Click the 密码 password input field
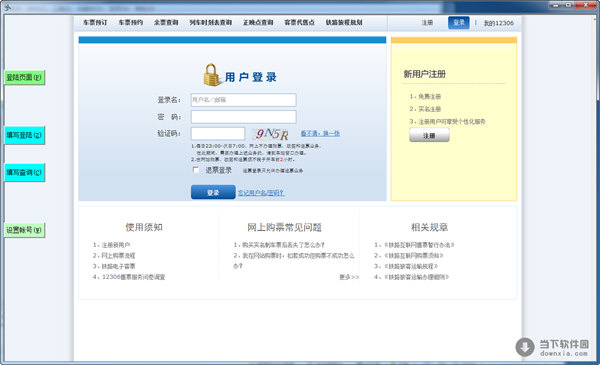Screen dimensions: 600x365 [244, 117]
